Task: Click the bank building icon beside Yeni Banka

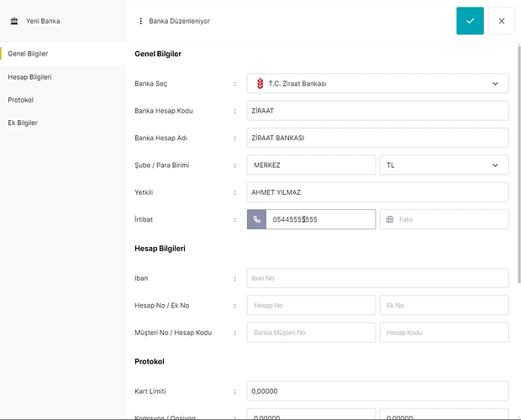Action: (14, 21)
